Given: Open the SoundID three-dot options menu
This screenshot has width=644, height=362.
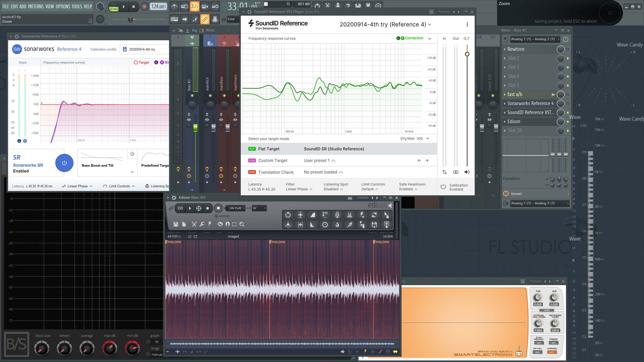Looking at the screenshot, I should point(467,24).
